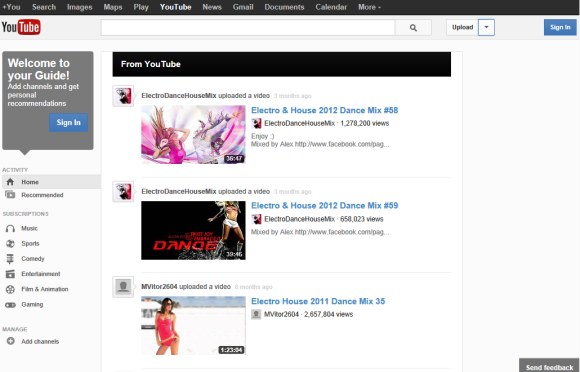Open Maps in the Google bar

(x=113, y=7)
